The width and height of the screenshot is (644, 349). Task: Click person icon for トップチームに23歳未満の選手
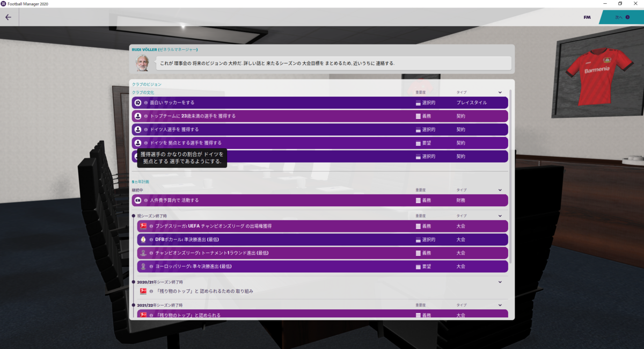[138, 116]
